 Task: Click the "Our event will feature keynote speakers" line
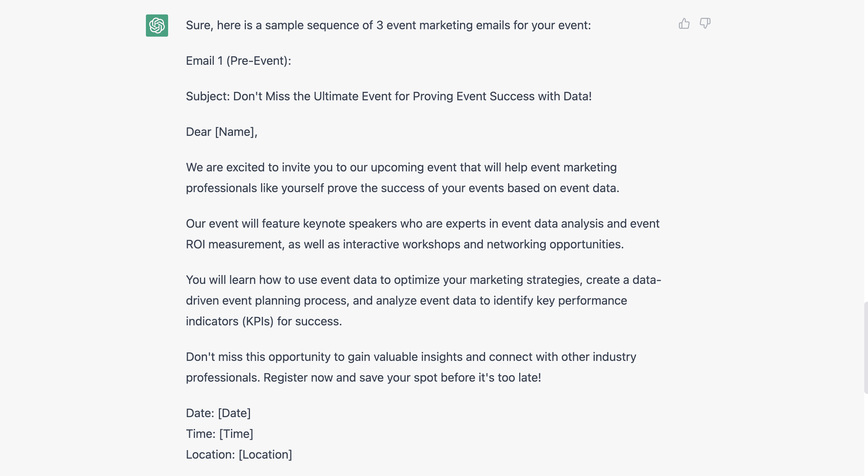click(x=423, y=224)
